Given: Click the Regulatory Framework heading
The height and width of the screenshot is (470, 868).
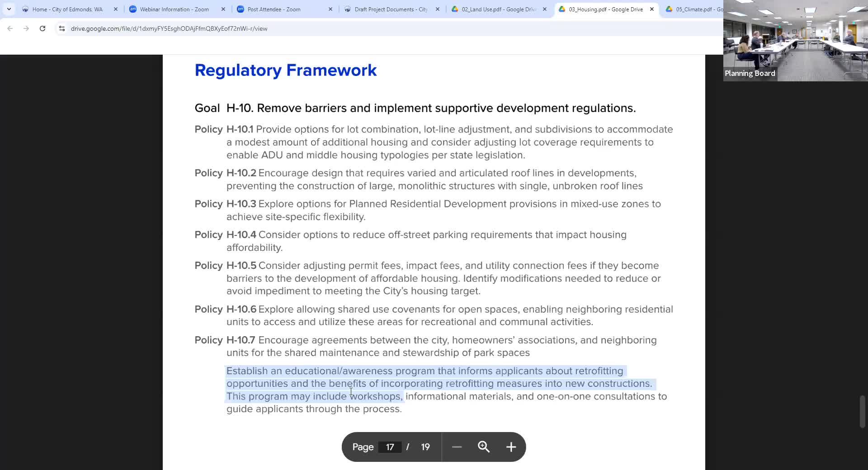Looking at the screenshot, I should click(x=286, y=70).
